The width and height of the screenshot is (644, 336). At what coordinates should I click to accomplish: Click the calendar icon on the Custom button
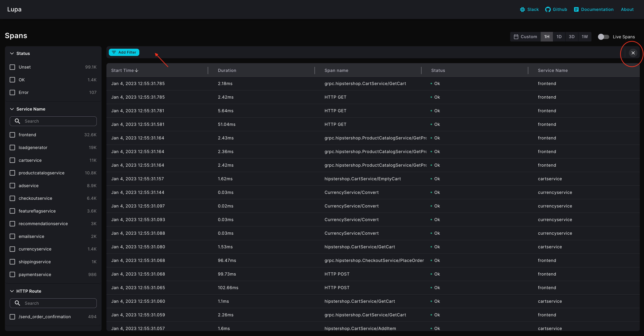point(516,36)
